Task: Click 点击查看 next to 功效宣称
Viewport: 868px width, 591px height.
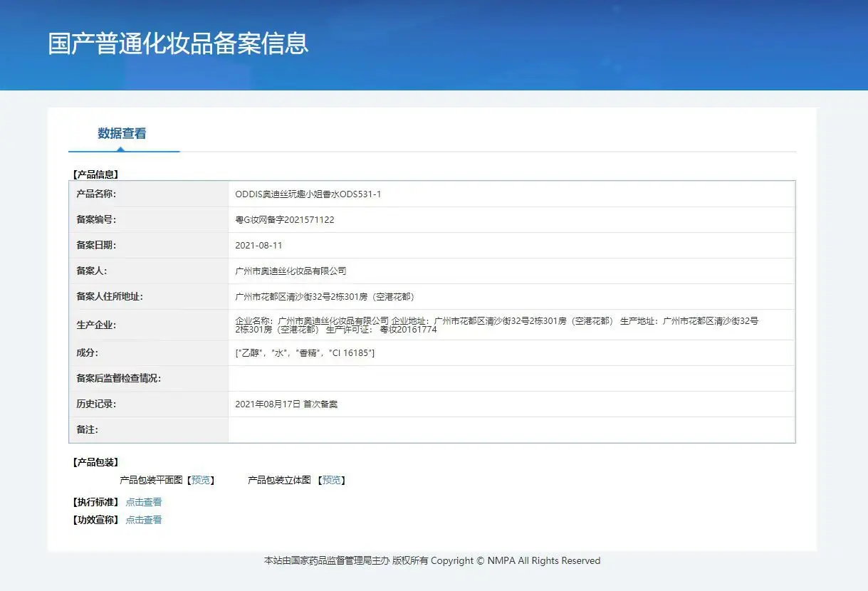Action: tap(144, 520)
